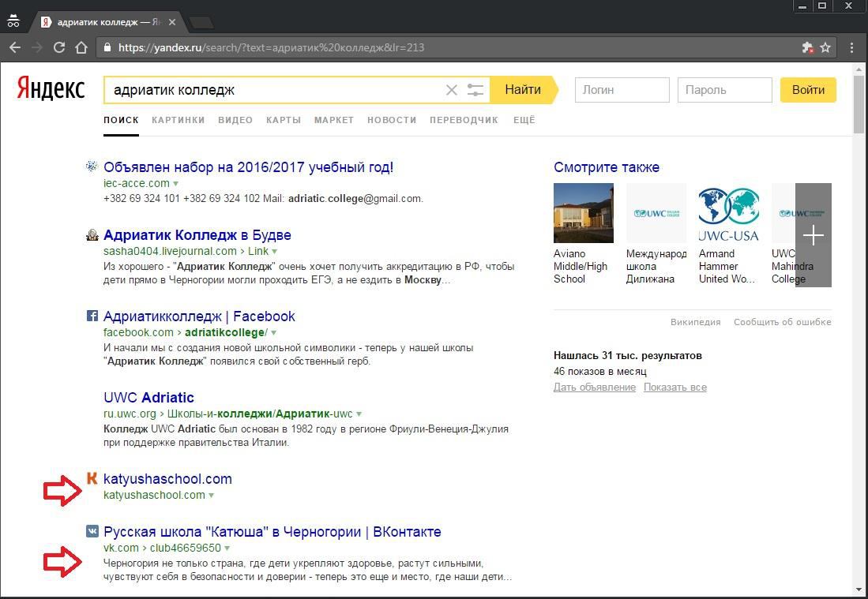868x599 pixels.
Task: Open the browser home page icon
Action: click(x=81, y=47)
